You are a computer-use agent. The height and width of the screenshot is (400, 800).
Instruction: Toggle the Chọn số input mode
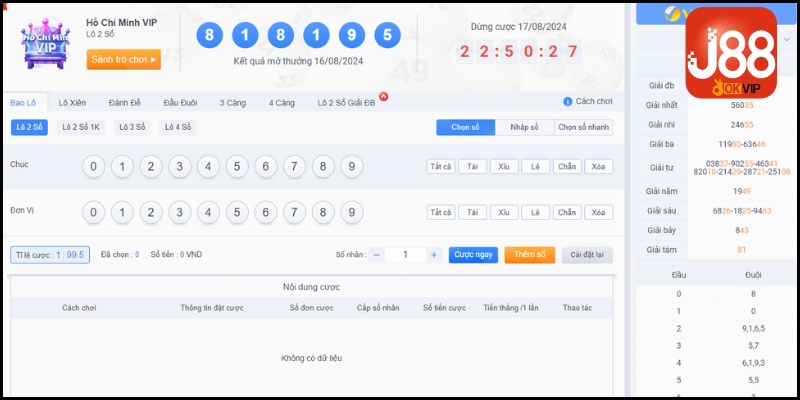tap(466, 127)
